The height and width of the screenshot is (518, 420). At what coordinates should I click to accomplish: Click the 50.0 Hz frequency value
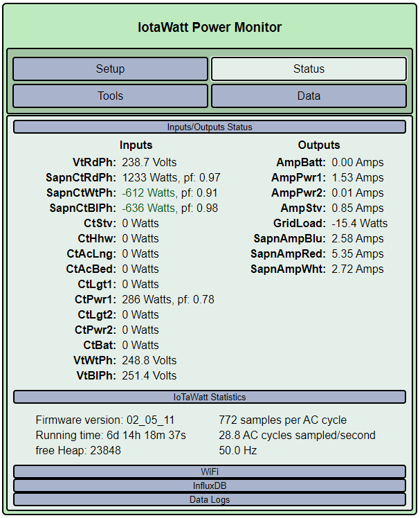coord(238,450)
